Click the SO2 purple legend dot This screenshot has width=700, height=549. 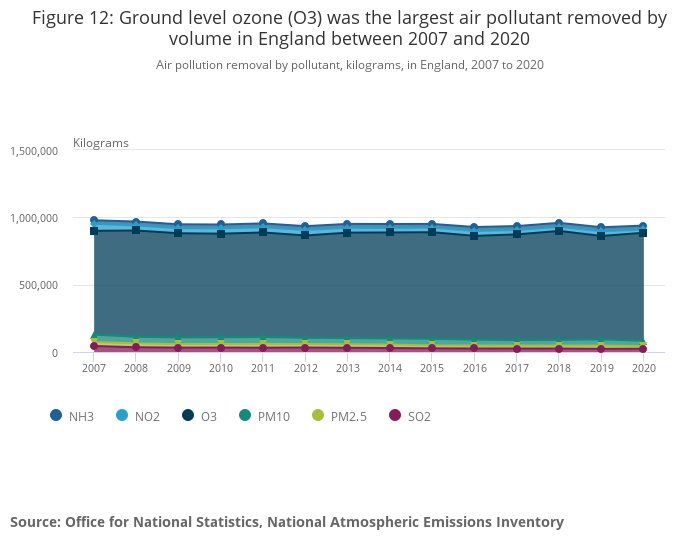(394, 416)
